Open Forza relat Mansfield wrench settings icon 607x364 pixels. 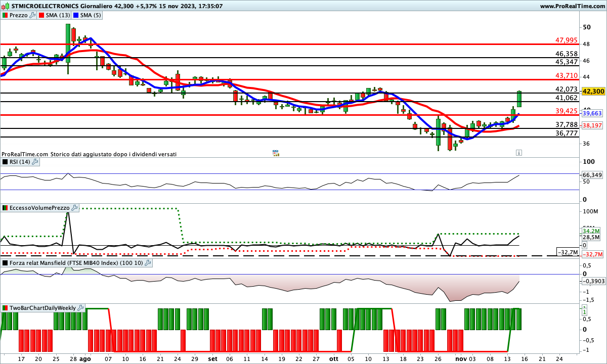click(x=148, y=263)
